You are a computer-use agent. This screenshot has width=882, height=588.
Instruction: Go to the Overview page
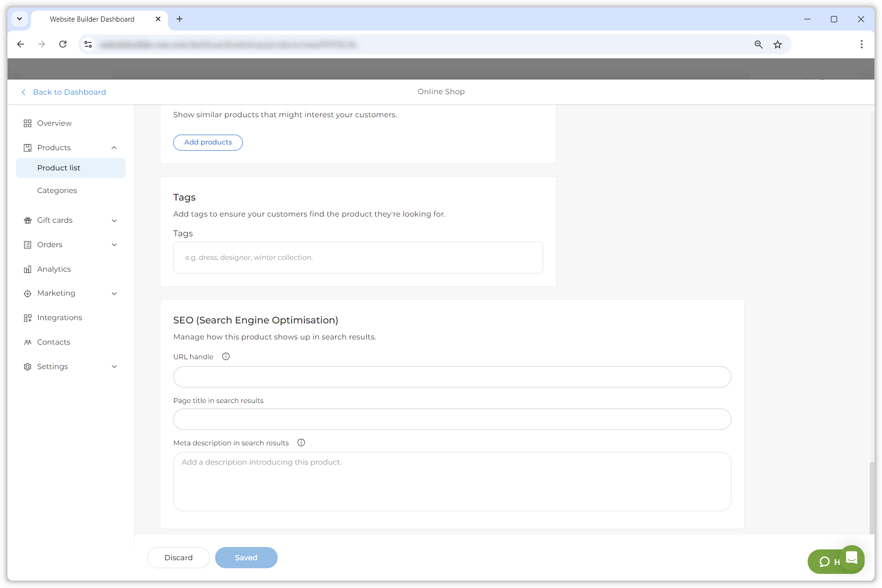click(x=54, y=123)
